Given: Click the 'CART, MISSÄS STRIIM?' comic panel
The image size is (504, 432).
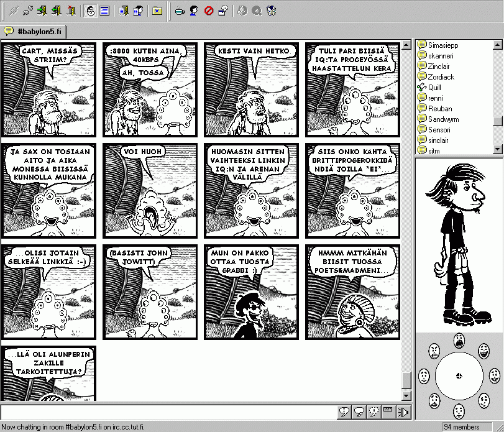Looking at the screenshot, I should pos(50,90).
